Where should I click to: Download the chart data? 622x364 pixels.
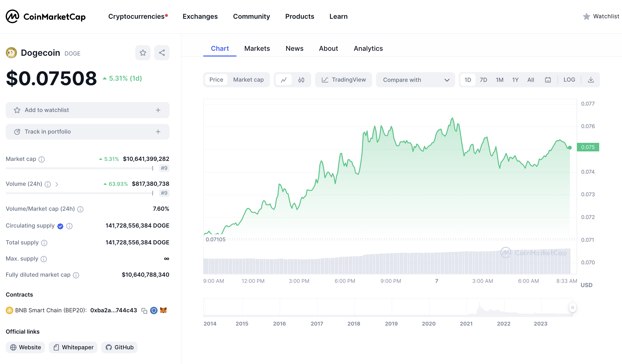click(x=591, y=79)
